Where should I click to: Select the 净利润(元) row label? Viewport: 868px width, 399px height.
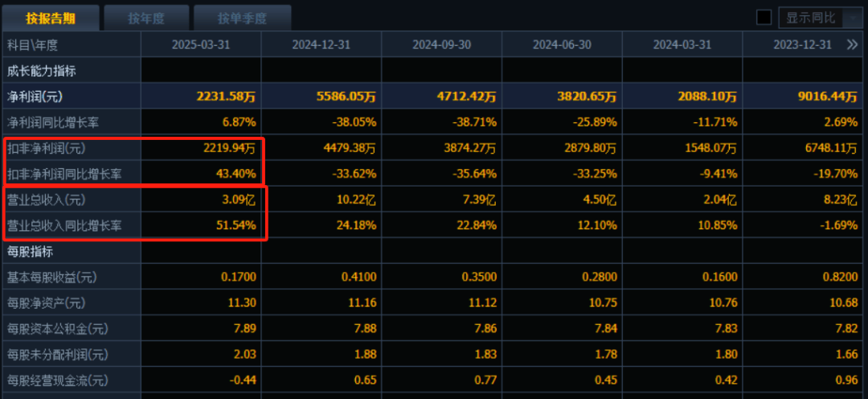coord(35,97)
